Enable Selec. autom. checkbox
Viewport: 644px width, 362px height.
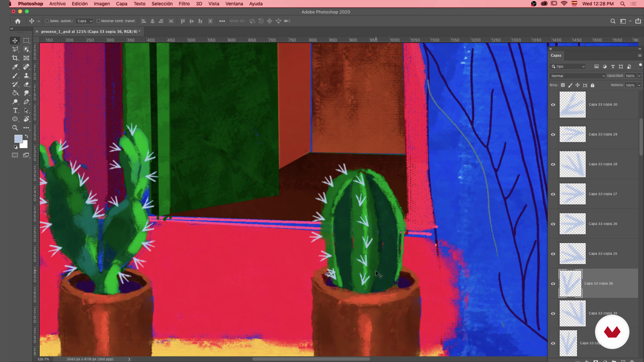click(x=47, y=21)
